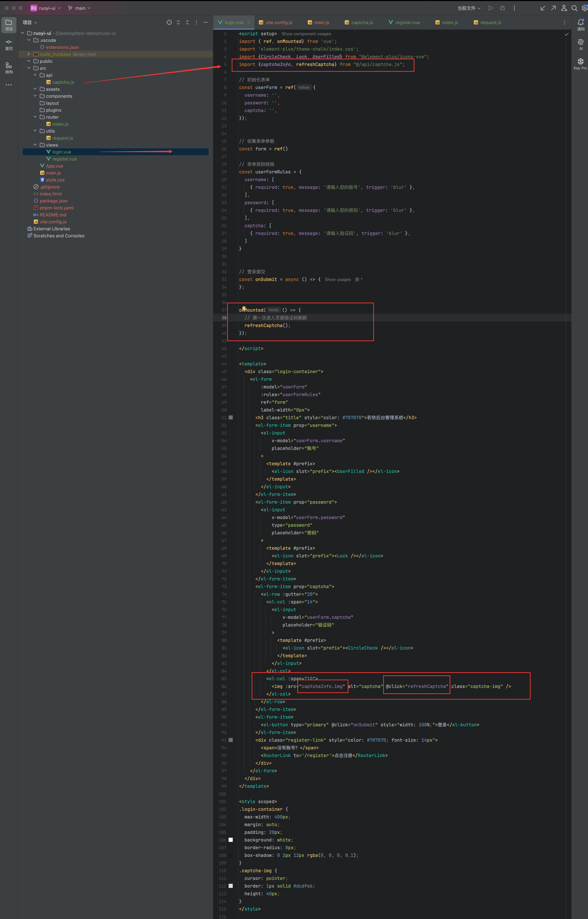Open the 当前文件 run configuration dropdown
588x919 pixels.
tap(469, 8)
